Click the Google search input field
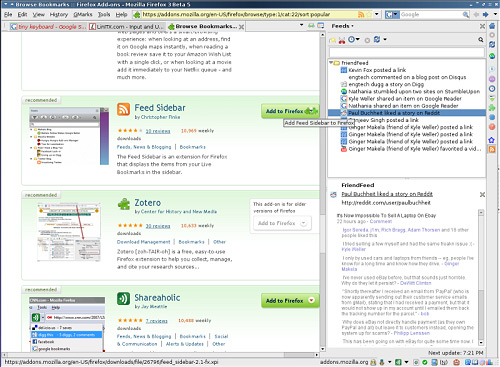Image resolution: width=500 pixels, height=367 pixels. tap(431, 15)
